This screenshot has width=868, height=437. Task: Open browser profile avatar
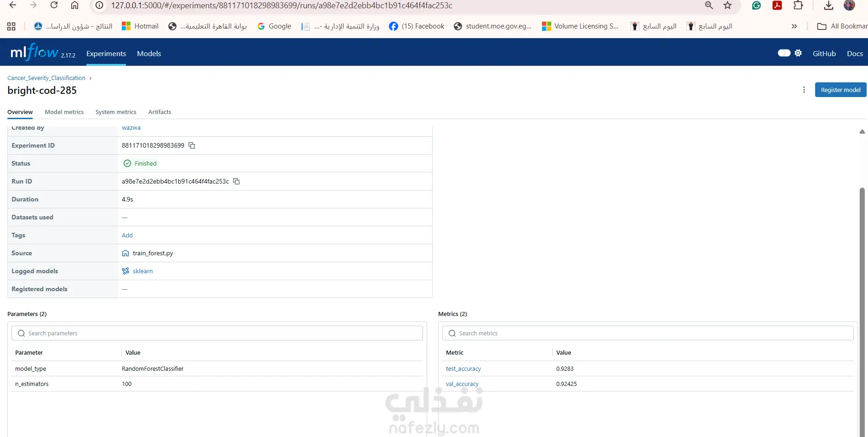(849, 6)
